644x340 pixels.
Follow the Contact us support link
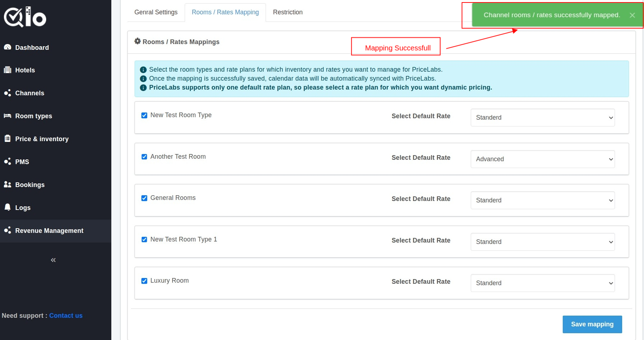tap(66, 316)
